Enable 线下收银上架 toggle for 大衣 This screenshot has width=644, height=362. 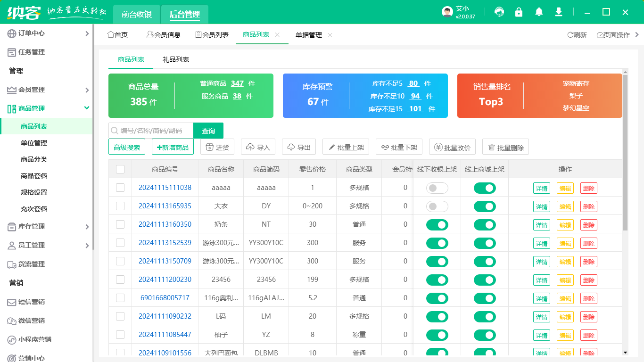click(437, 206)
